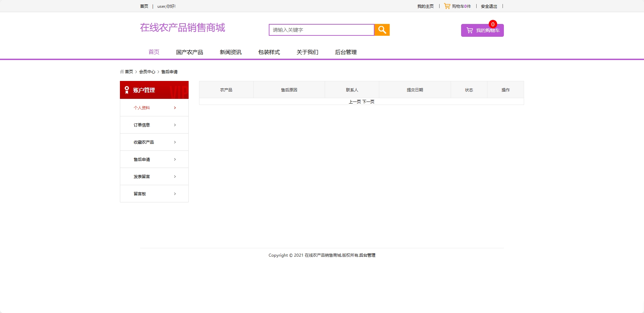Click 我的主页 in the top bar
The height and width of the screenshot is (313, 644).
pyautogui.click(x=425, y=6)
